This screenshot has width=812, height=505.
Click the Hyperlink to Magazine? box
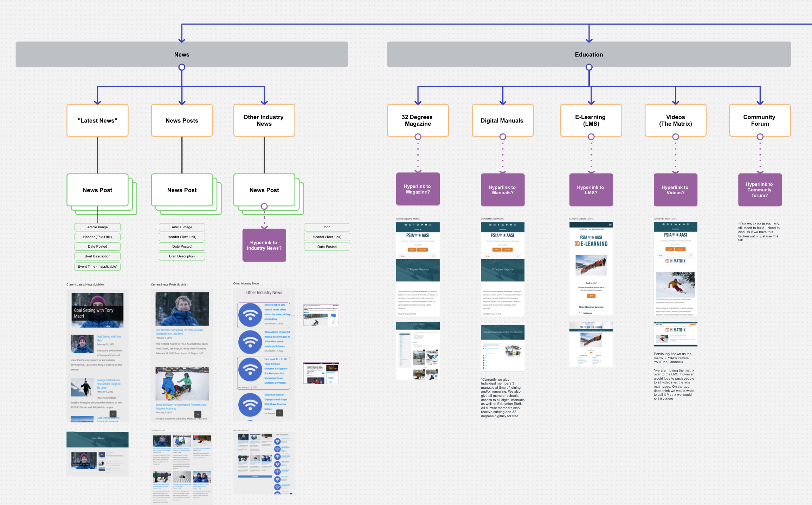(x=418, y=189)
